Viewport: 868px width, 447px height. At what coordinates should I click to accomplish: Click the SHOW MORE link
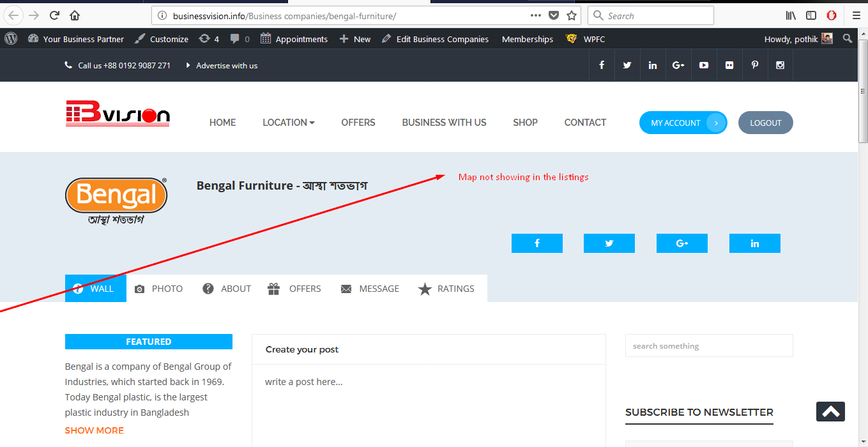point(95,430)
